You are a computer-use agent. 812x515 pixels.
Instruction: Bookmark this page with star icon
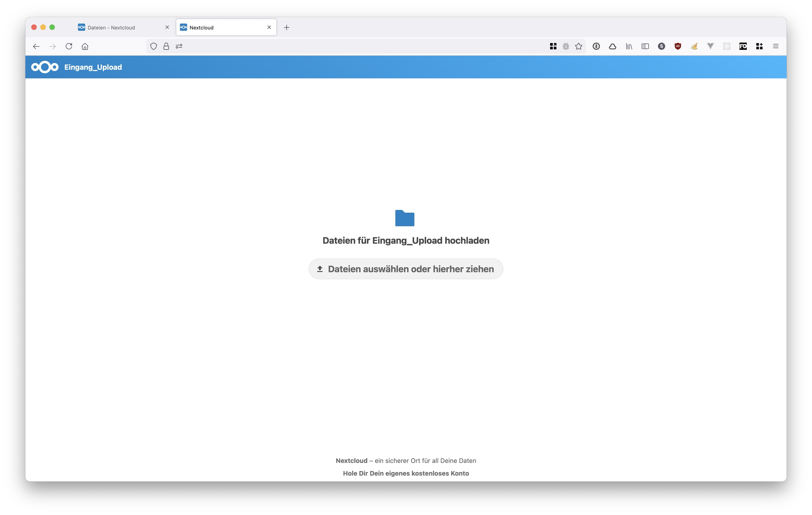[x=579, y=46]
